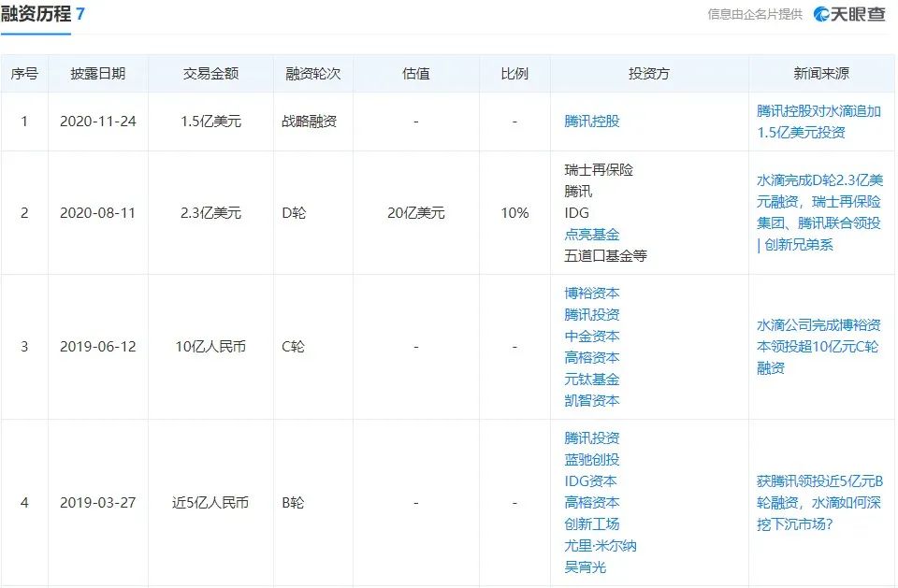898x588 pixels.
Task: Click the 天眼查 logo
Action: [850, 14]
